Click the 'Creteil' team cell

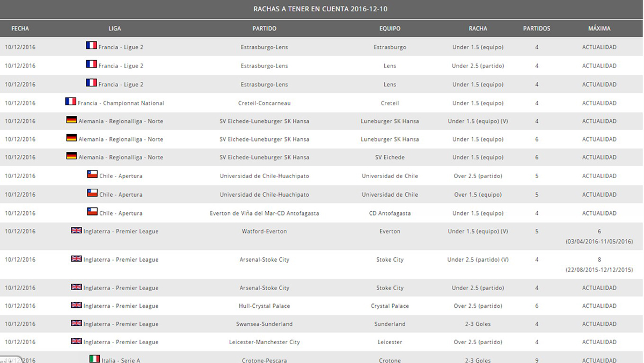coord(390,103)
